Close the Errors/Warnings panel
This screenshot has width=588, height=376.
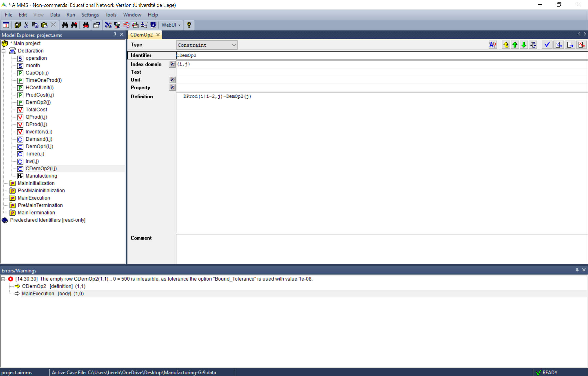pyautogui.click(x=584, y=270)
